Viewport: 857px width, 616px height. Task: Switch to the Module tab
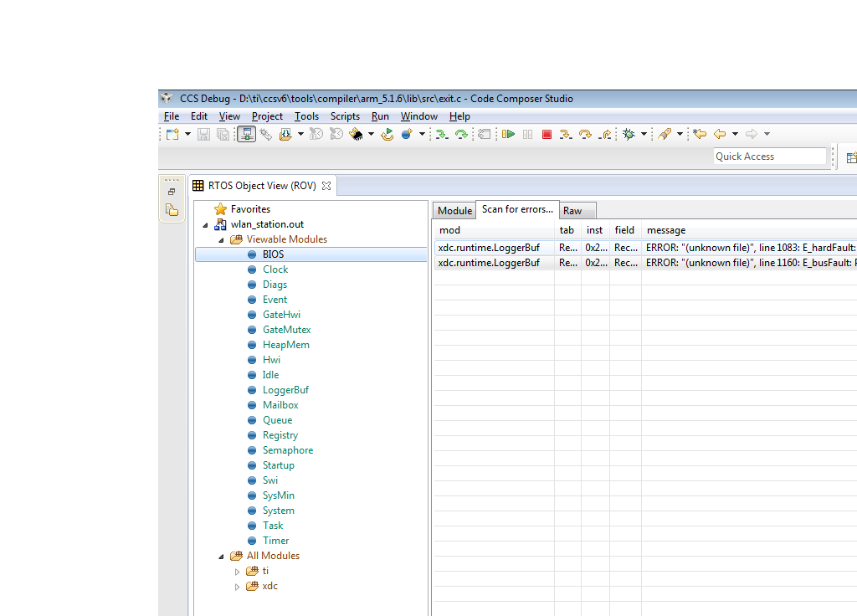(454, 210)
